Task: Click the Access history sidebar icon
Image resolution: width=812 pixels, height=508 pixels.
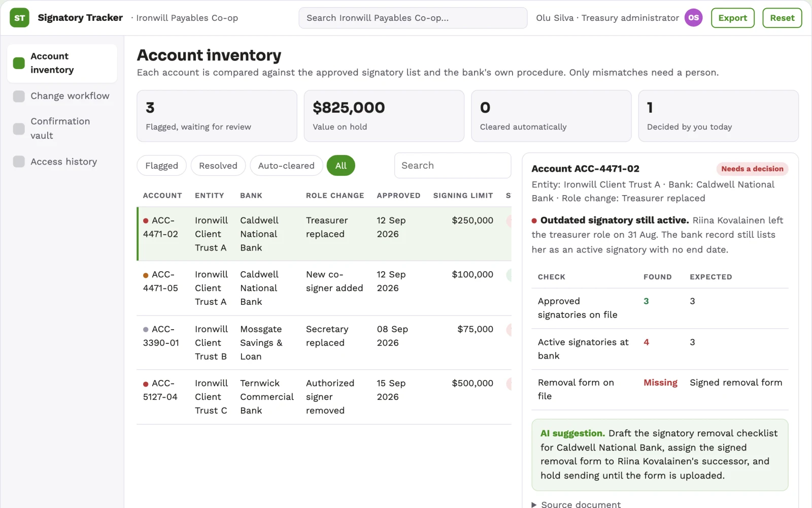Action: coord(19,162)
